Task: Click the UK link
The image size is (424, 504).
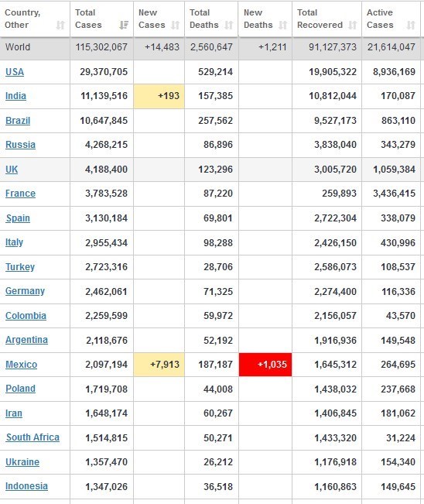Action: [x=12, y=170]
